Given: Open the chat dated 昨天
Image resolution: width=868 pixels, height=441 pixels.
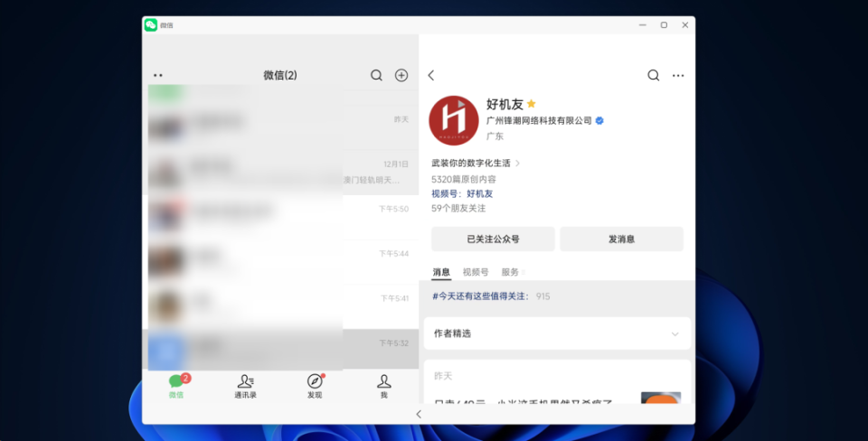Looking at the screenshot, I should point(280,127).
